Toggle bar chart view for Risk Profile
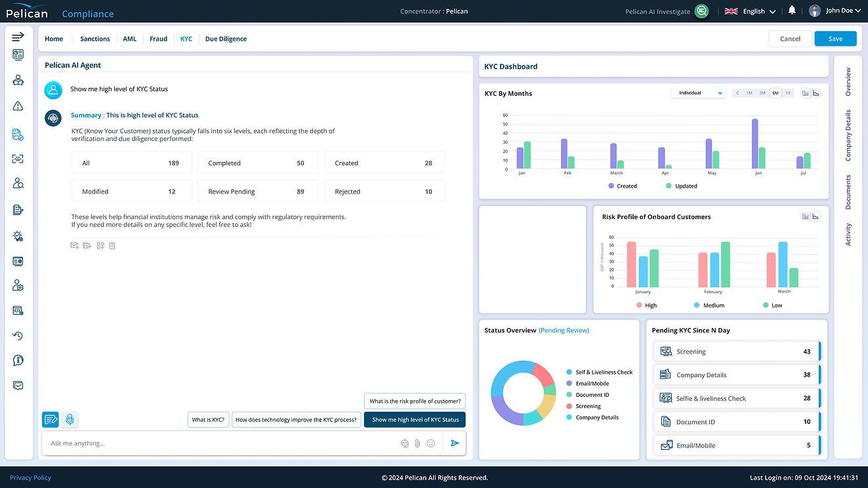 click(806, 216)
